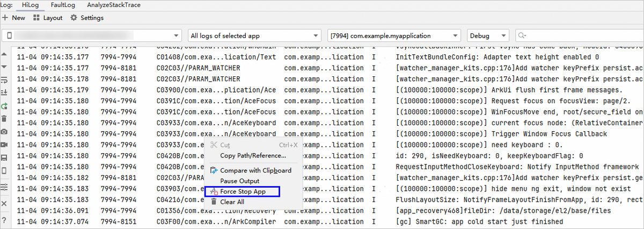This screenshot has width=644, height=229.
Task: Open the com.example.myapplication process dropdown
Action: (x=393, y=36)
